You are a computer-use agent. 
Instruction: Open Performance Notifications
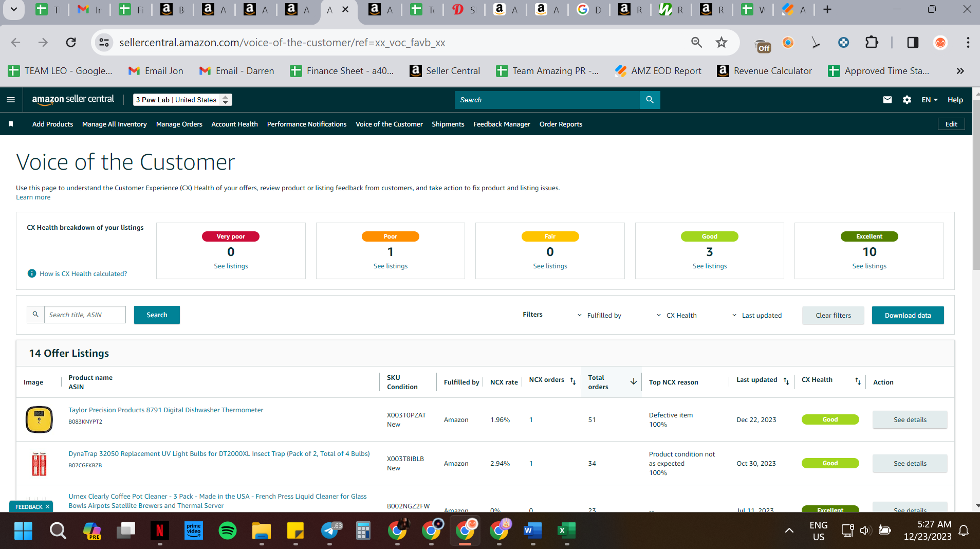[307, 124]
